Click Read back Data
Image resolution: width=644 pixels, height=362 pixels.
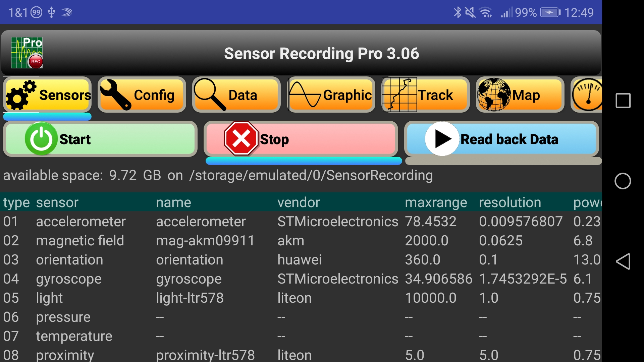point(501,139)
